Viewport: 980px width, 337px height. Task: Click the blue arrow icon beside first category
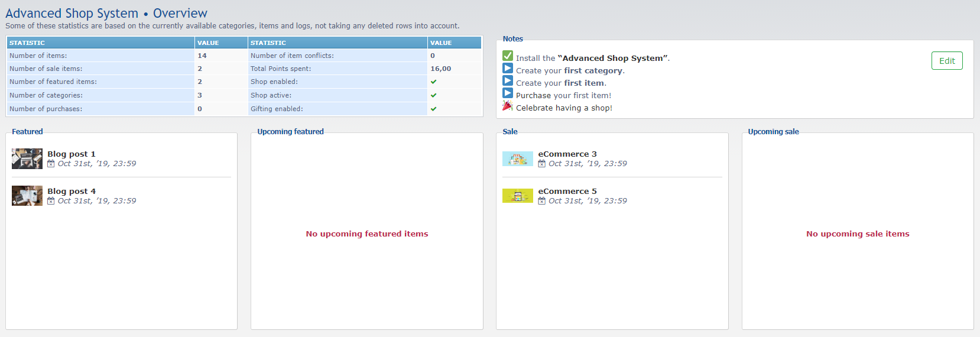coord(508,69)
